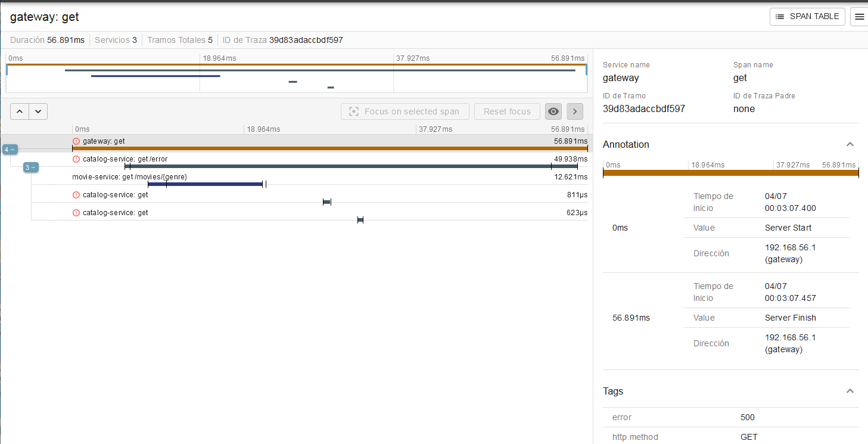Click the crosshair icon on Focus on selected span
The image size is (868, 444).
(354, 111)
